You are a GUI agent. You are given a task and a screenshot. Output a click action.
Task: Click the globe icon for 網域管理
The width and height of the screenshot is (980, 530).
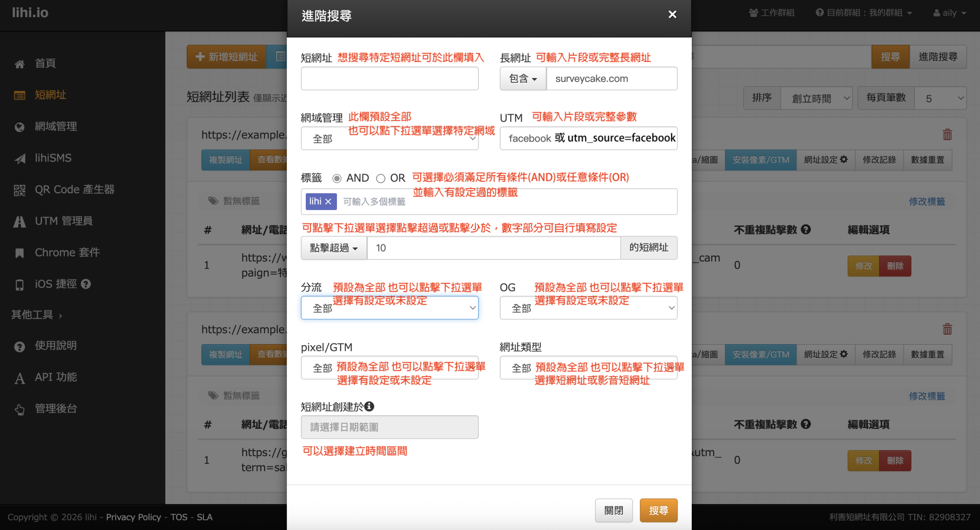[20, 127]
